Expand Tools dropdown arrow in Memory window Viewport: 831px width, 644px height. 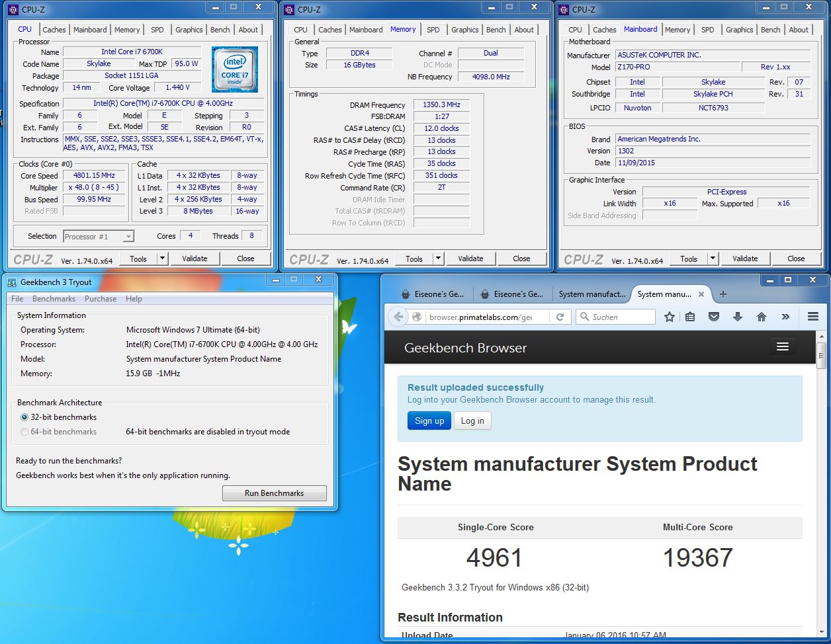tap(438, 259)
